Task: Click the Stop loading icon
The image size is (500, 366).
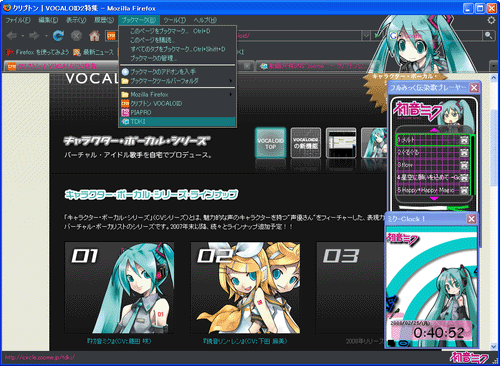Action: [x=77, y=35]
